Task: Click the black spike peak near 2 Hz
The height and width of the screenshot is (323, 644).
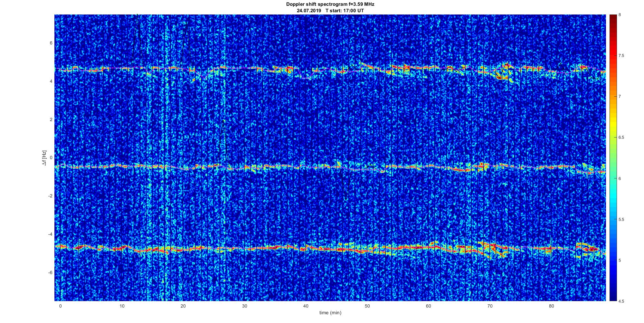Action: pyautogui.click(x=223, y=121)
